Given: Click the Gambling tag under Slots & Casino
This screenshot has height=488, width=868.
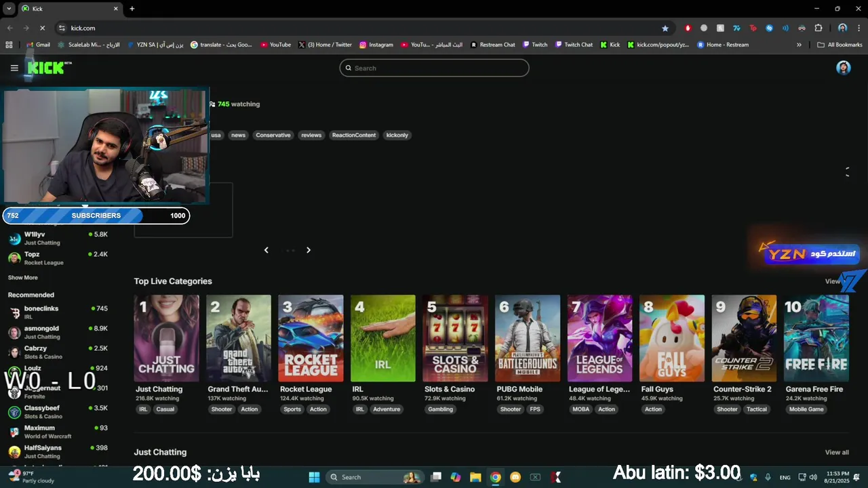Looking at the screenshot, I should click(440, 409).
